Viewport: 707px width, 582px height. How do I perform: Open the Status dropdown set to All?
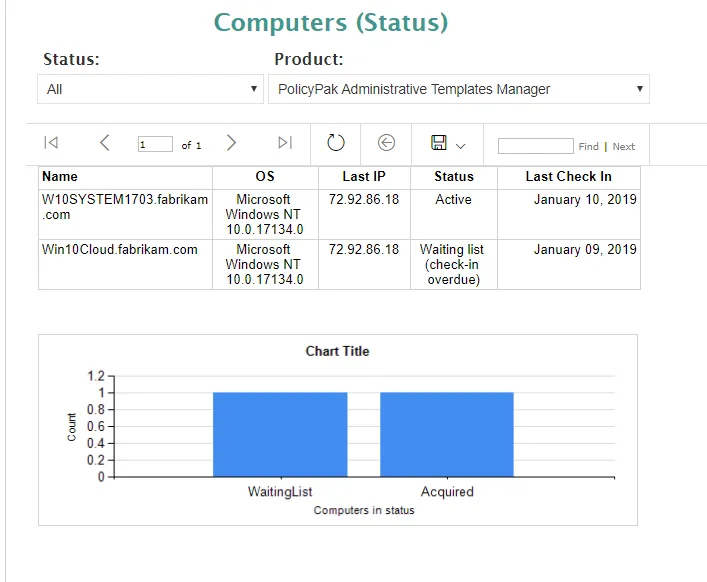152,89
